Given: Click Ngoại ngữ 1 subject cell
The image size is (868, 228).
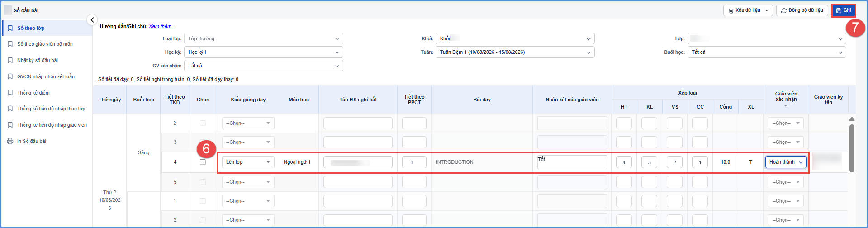Looking at the screenshot, I should point(297,162).
